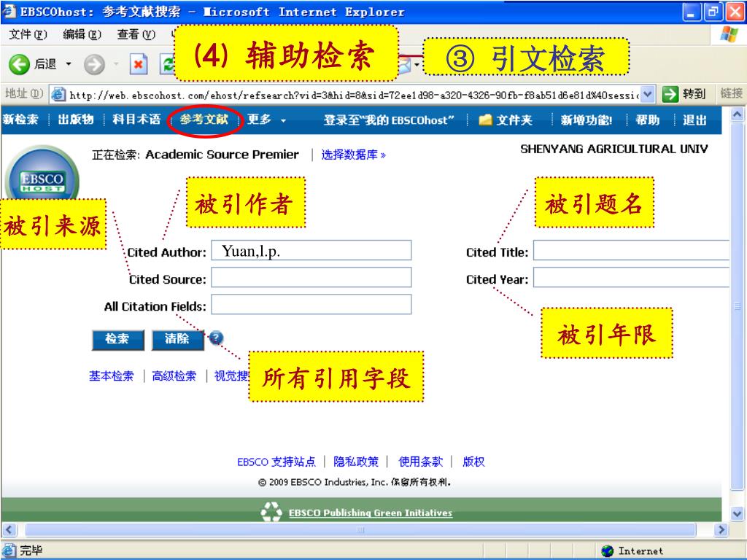Click the status bar page icon beside 完毕
Screen dimensions: 747x560
[x=9, y=551]
